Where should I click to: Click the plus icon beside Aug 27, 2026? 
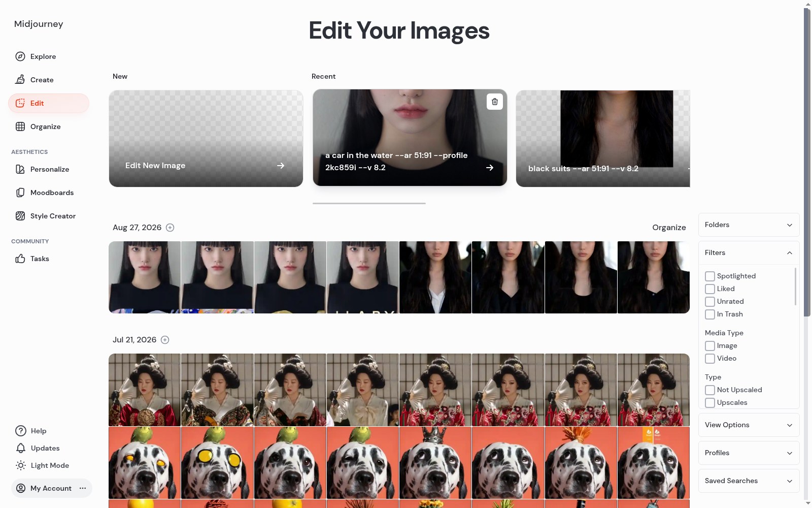pyautogui.click(x=170, y=228)
